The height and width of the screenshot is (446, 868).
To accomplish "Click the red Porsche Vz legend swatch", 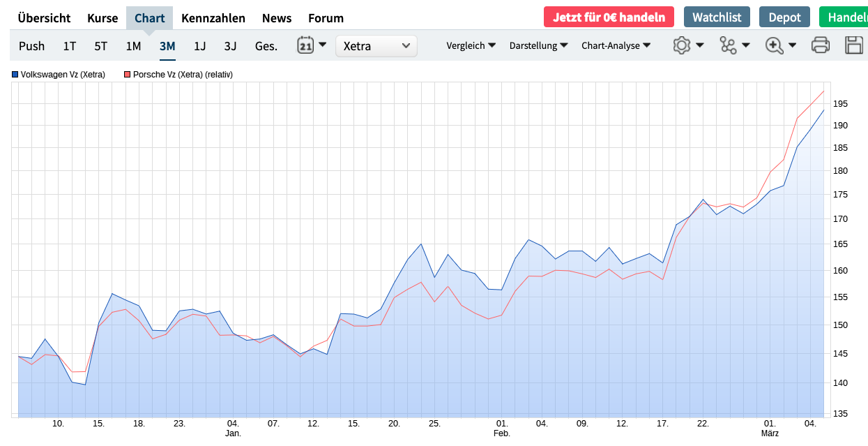I will (x=127, y=74).
